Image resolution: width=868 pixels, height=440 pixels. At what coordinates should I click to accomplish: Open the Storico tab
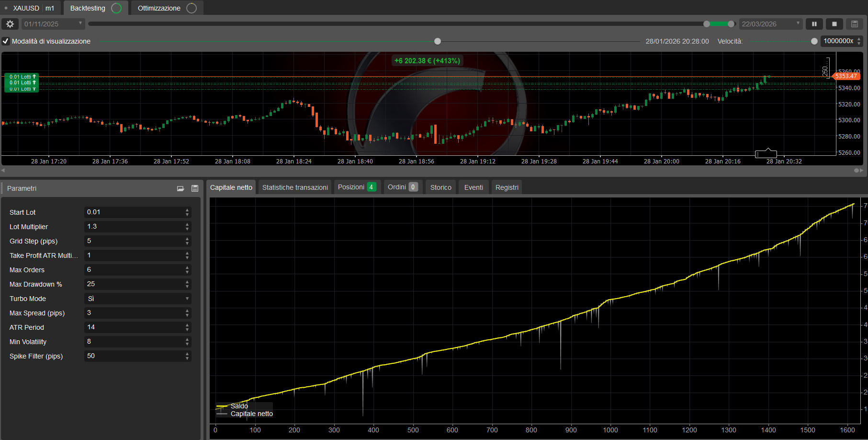pos(440,187)
